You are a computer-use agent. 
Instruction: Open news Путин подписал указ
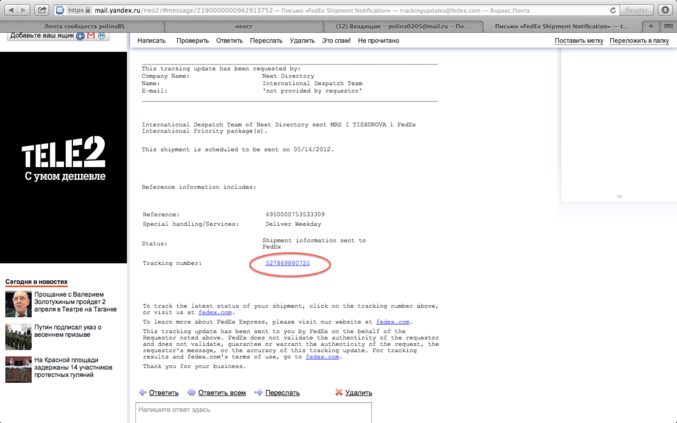tap(68, 331)
